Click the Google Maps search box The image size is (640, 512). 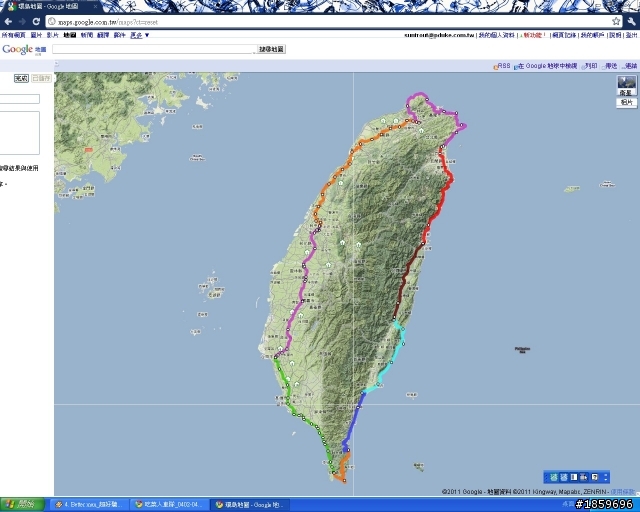point(154,49)
